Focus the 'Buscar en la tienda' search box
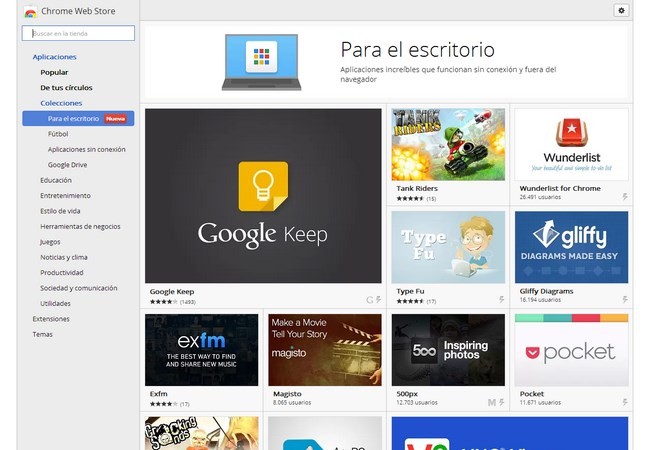650x450 pixels. click(x=78, y=33)
